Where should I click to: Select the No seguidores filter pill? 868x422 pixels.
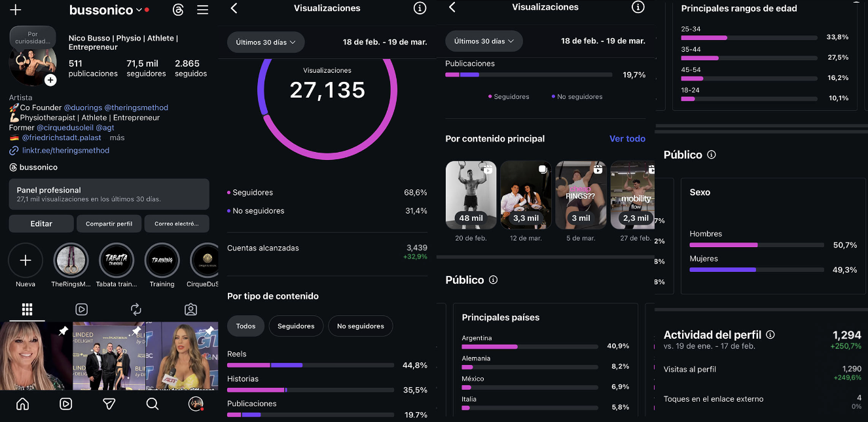coord(360,326)
